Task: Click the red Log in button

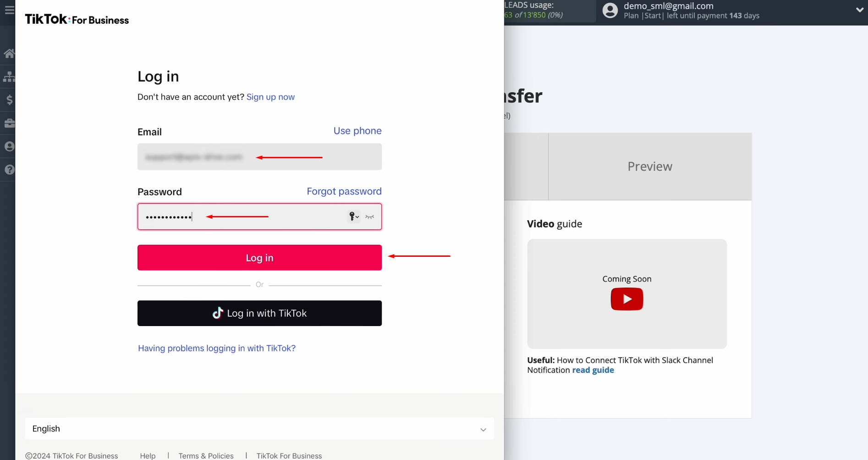Action: [x=259, y=258]
